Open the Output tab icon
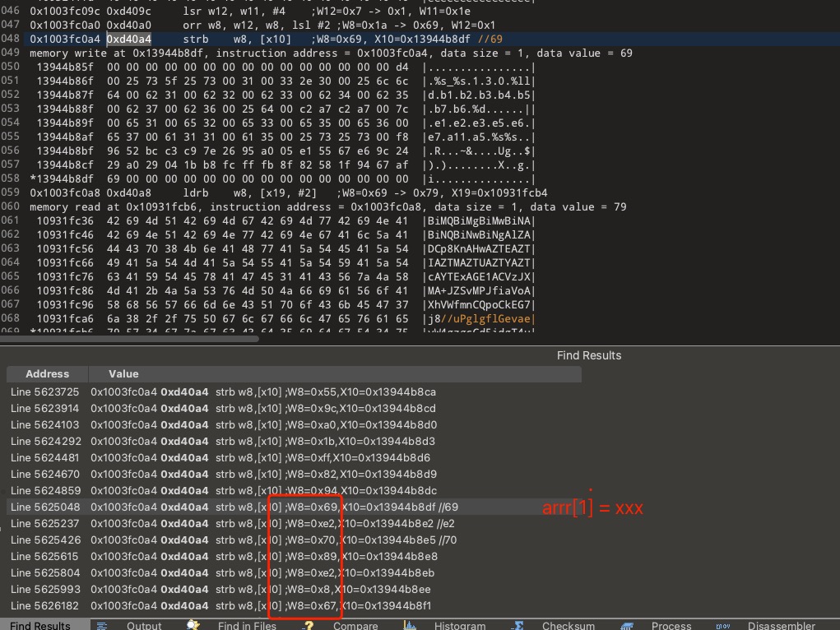The width and height of the screenshot is (840, 630). 102,626
